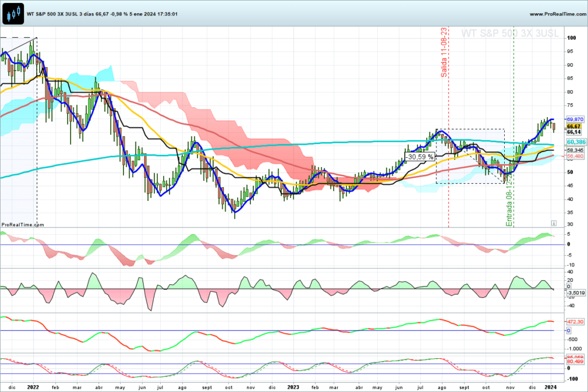Click the 75 level on the price axis
Image resolution: width=588 pixels, height=392 pixels.
pos(570,106)
